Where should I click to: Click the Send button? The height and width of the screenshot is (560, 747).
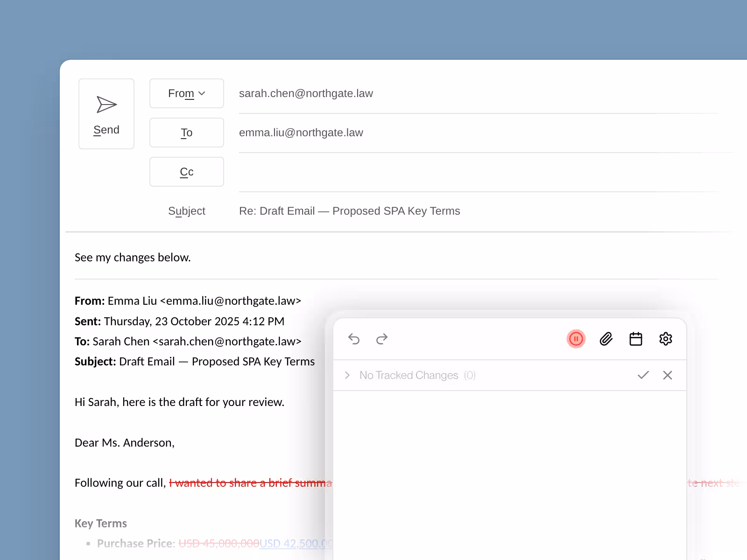pos(106,114)
